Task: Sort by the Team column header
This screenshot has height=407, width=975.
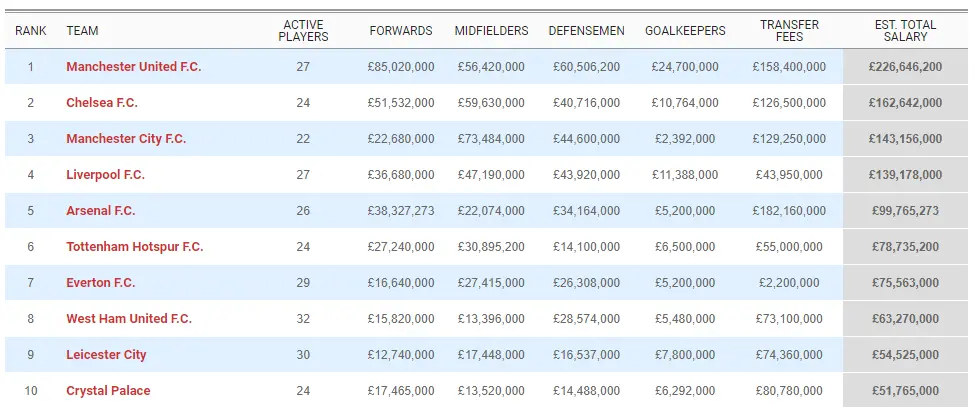Action: (x=82, y=31)
